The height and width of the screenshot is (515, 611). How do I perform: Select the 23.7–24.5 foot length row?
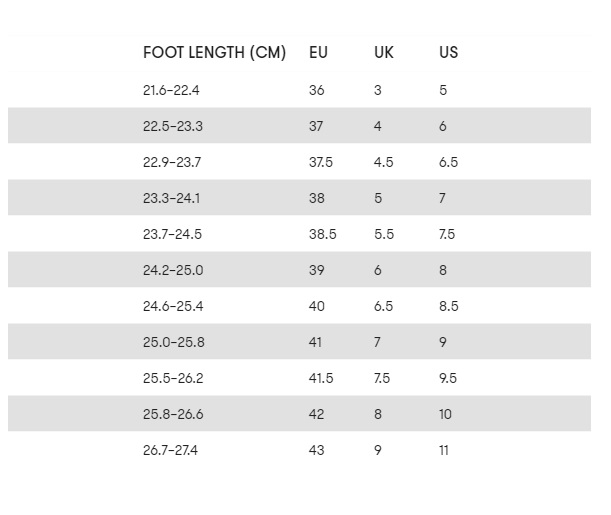(299, 234)
